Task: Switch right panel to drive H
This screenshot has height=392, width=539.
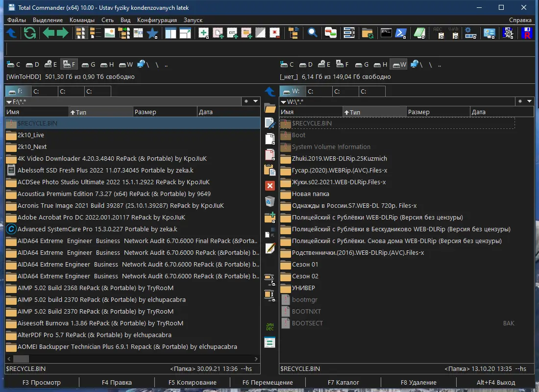Action: coord(380,64)
